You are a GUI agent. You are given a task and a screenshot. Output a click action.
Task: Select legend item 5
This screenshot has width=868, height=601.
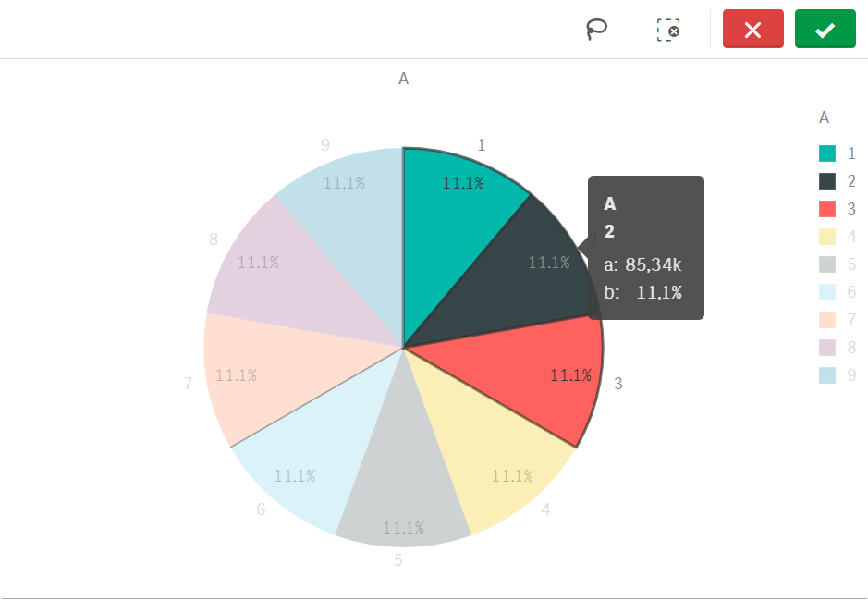[x=837, y=264]
